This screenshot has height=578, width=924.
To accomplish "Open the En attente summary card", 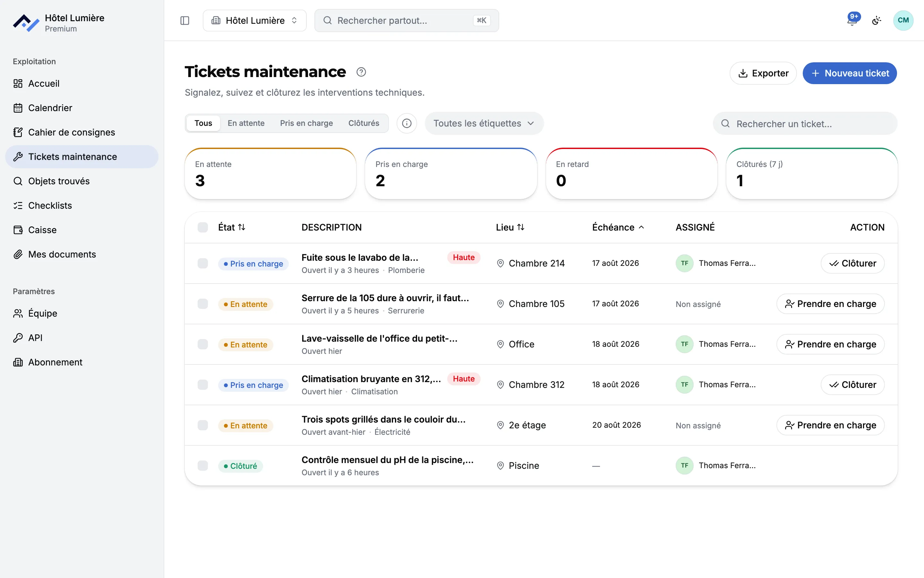I will point(270,173).
